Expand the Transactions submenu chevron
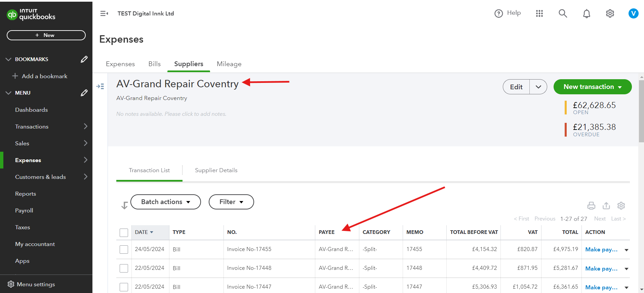Image resolution: width=644 pixels, height=293 pixels. click(x=85, y=126)
